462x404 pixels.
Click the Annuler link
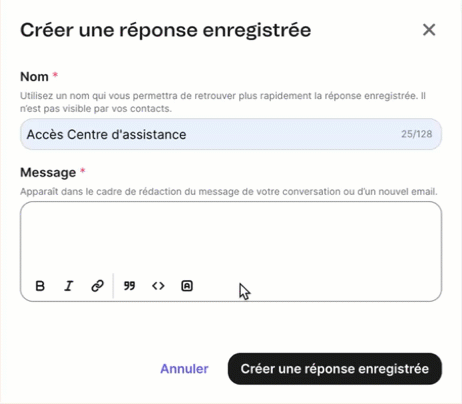[184, 369]
